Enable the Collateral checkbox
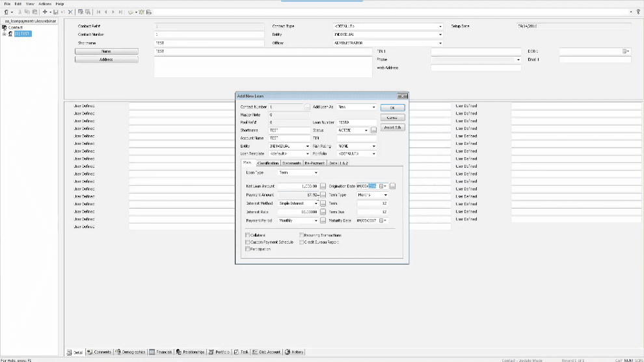Viewport: 644px width, 362px height. click(x=247, y=235)
